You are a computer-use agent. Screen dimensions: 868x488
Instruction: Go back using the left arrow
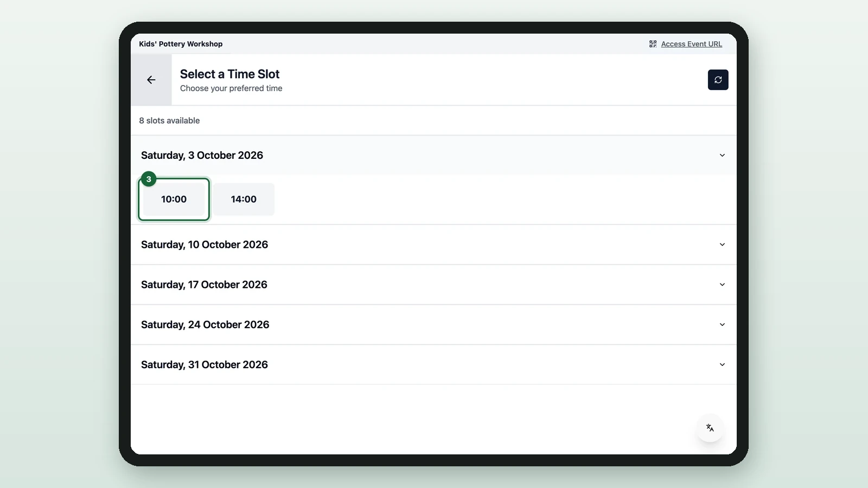coord(151,80)
